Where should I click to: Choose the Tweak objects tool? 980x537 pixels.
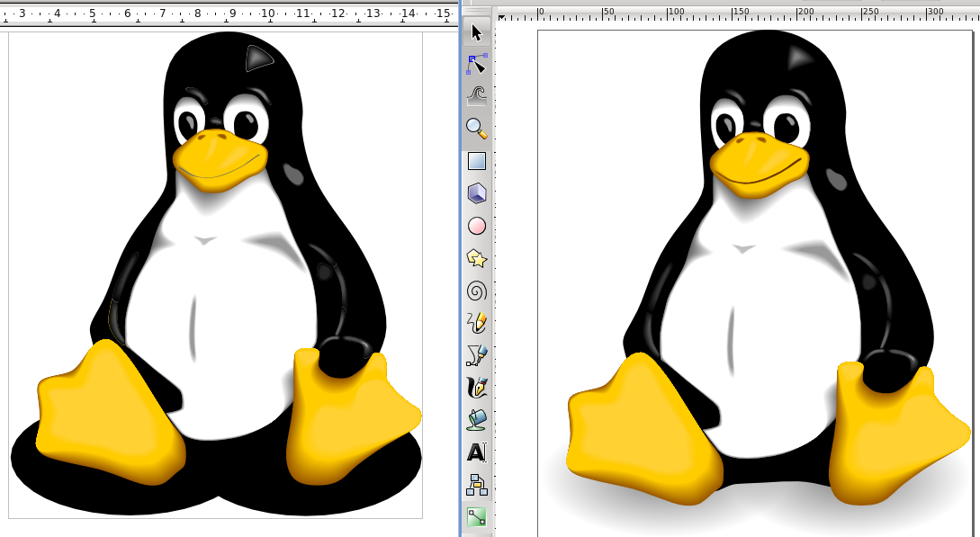[477, 95]
